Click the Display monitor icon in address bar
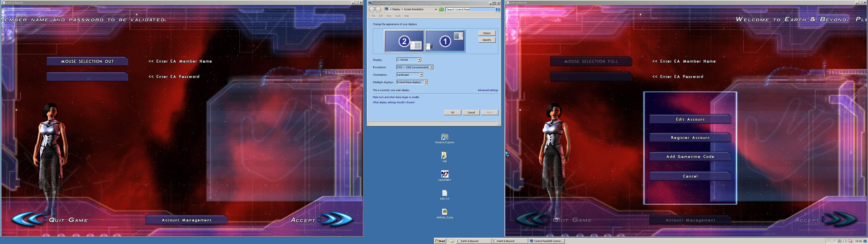The image size is (868, 244). (x=387, y=9)
